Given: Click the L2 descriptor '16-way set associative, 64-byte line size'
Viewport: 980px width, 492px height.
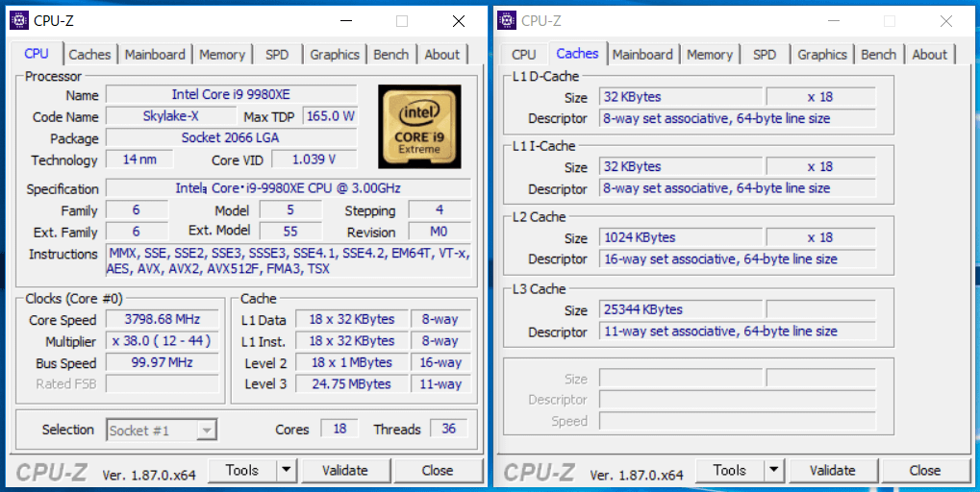Looking at the screenshot, I should pyautogui.click(x=738, y=258).
